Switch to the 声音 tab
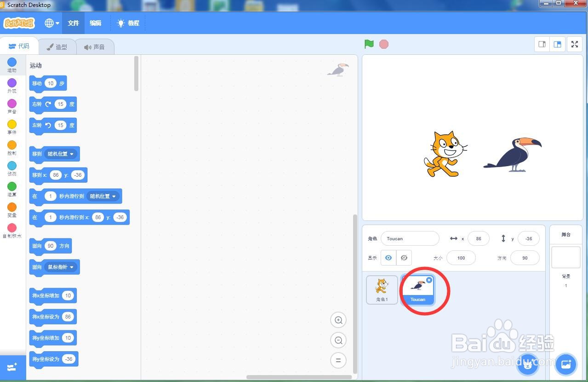Image resolution: width=588 pixels, height=382 pixels. pos(95,47)
